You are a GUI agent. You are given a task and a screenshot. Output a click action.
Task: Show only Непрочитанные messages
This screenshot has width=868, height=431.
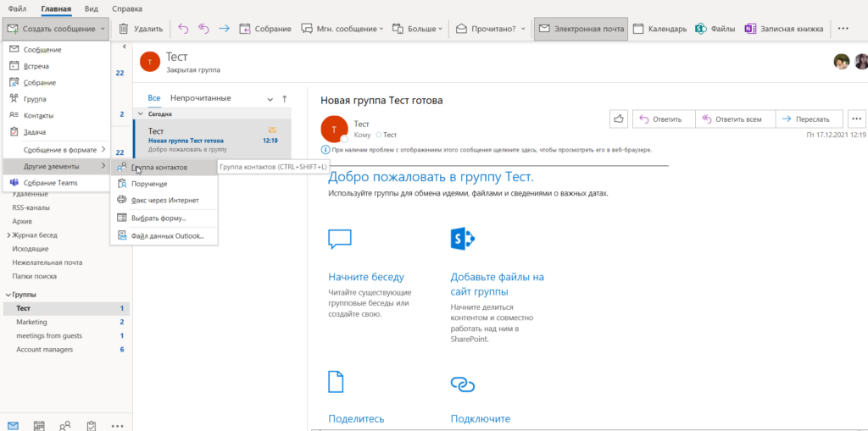[x=200, y=98]
